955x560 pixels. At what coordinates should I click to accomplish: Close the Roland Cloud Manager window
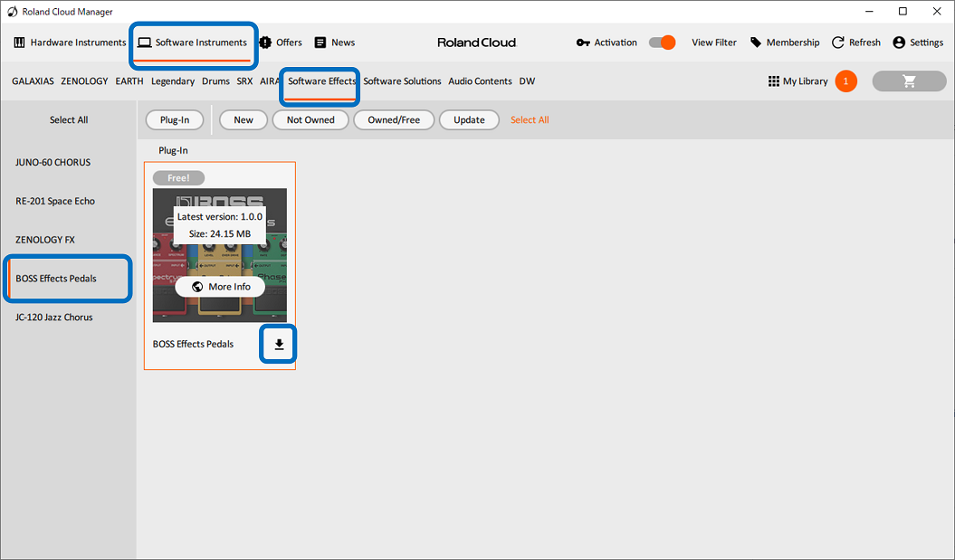(937, 12)
